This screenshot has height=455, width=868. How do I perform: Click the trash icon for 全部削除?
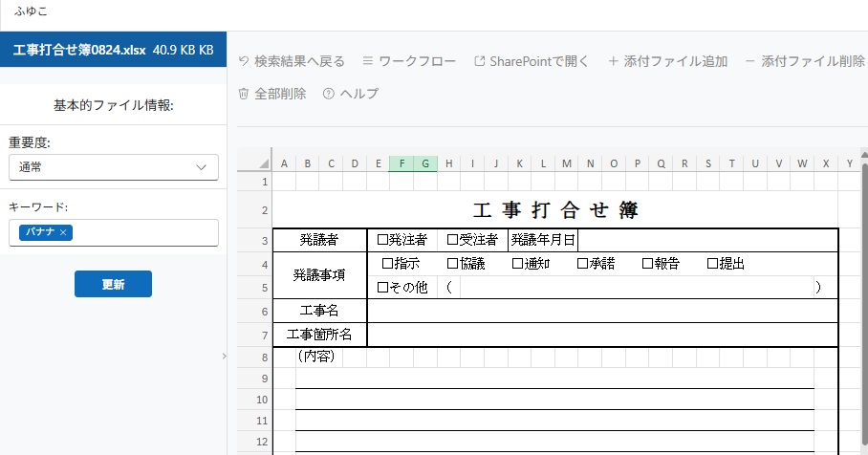(x=244, y=94)
